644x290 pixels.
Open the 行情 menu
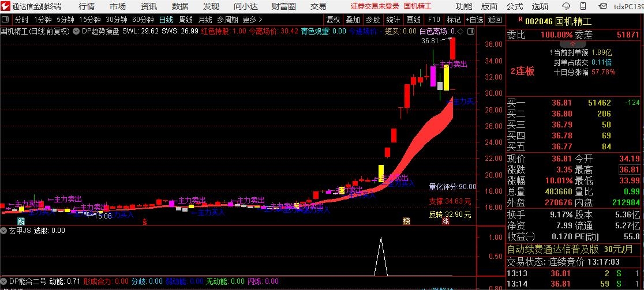click(x=86, y=6)
